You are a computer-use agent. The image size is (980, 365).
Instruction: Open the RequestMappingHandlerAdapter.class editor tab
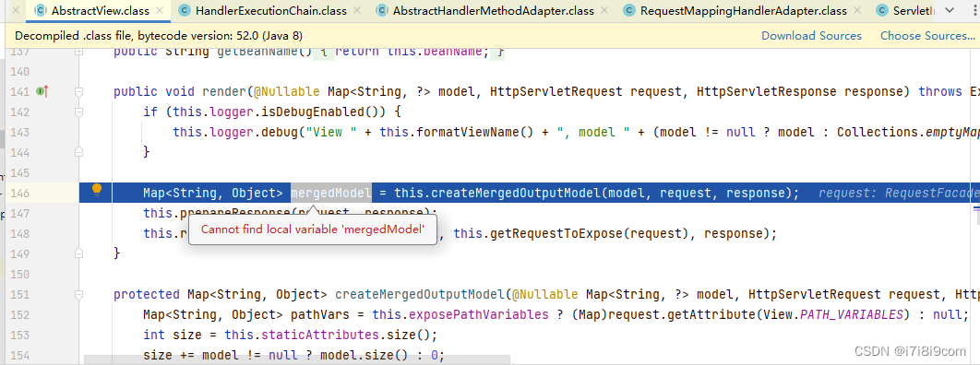pos(744,11)
